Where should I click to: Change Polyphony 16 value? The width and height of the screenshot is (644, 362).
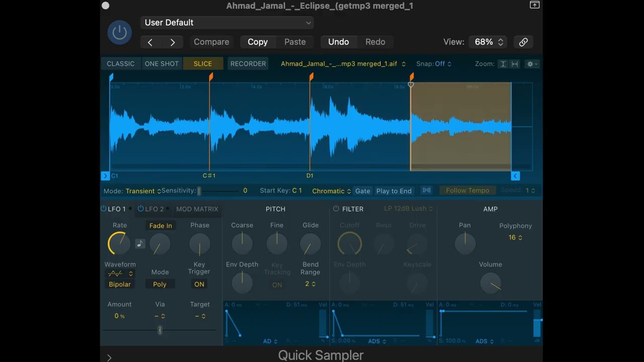coord(515,237)
